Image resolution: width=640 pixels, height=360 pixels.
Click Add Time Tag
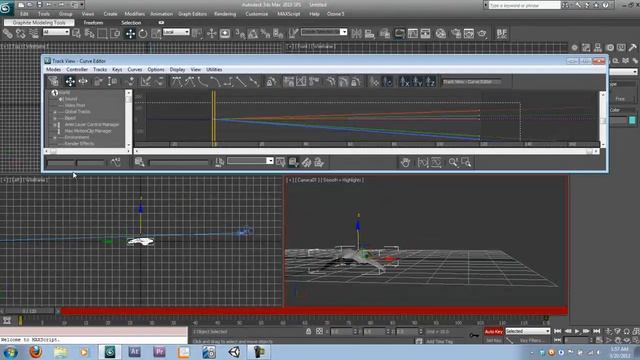click(440, 341)
